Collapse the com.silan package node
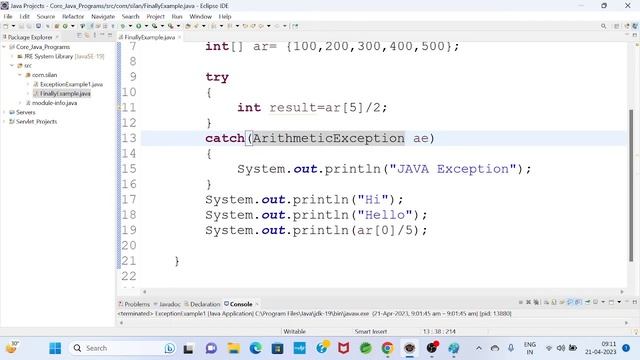 tap(20, 75)
